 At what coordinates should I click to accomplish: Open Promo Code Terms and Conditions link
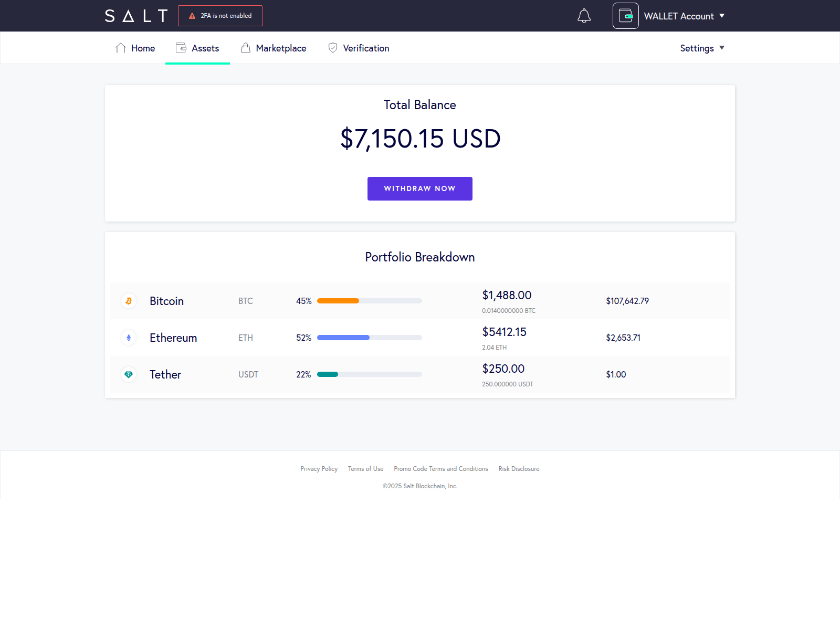pos(441,469)
